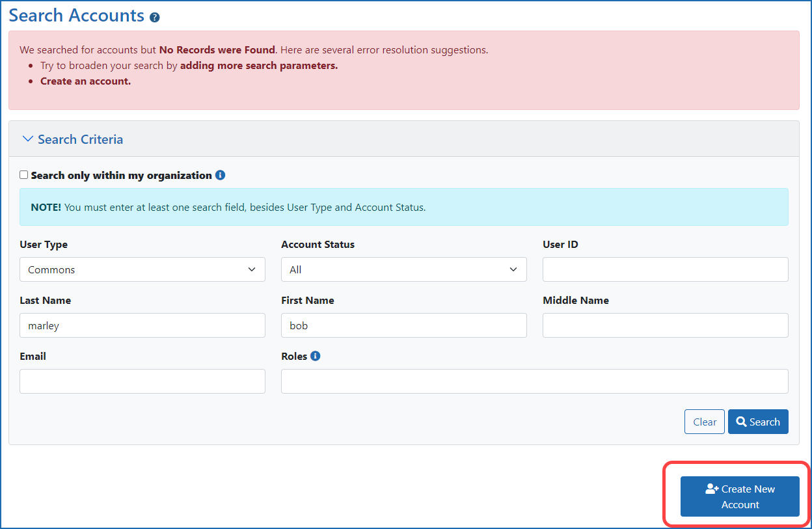
Task: Click the info icon next to Roles
Action: pos(316,356)
